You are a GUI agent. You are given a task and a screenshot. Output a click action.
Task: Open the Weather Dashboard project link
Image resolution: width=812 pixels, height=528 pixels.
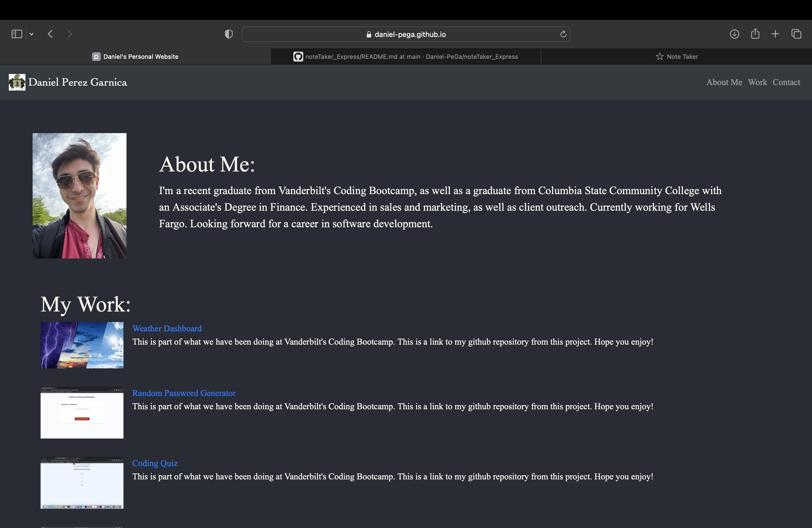pyautogui.click(x=167, y=328)
